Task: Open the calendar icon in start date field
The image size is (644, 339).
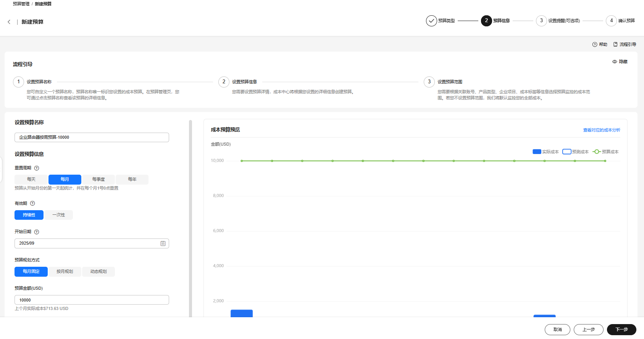Action: click(x=163, y=243)
